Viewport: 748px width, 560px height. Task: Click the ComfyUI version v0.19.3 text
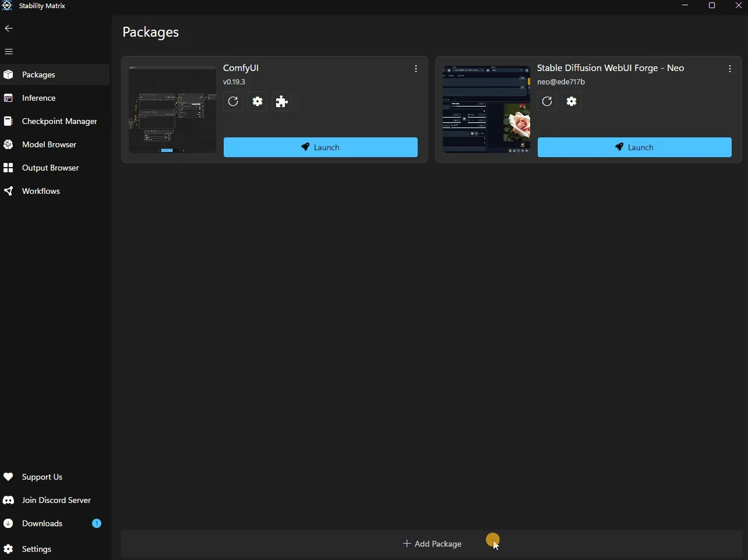pyautogui.click(x=235, y=82)
